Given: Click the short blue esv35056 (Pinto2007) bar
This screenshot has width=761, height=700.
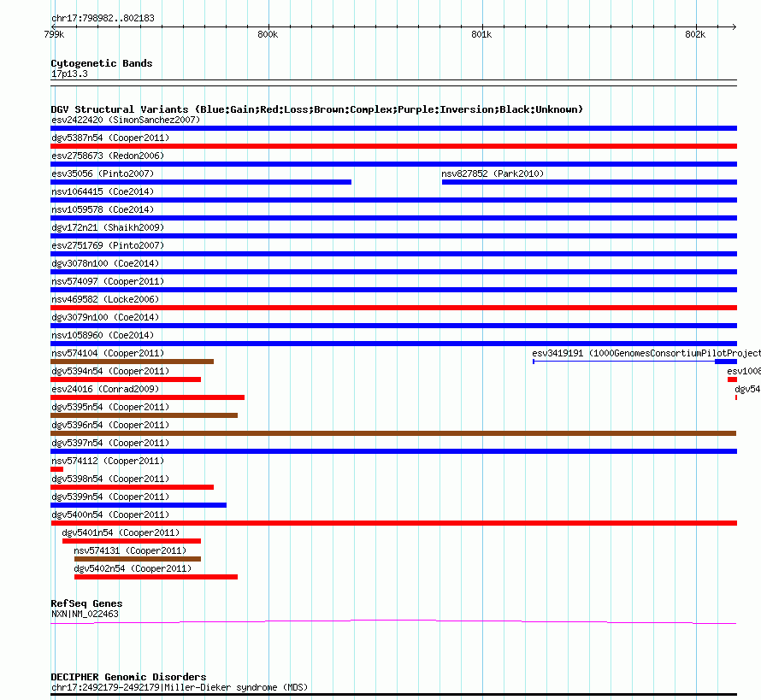Looking at the screenshot, I should point(201,182).
